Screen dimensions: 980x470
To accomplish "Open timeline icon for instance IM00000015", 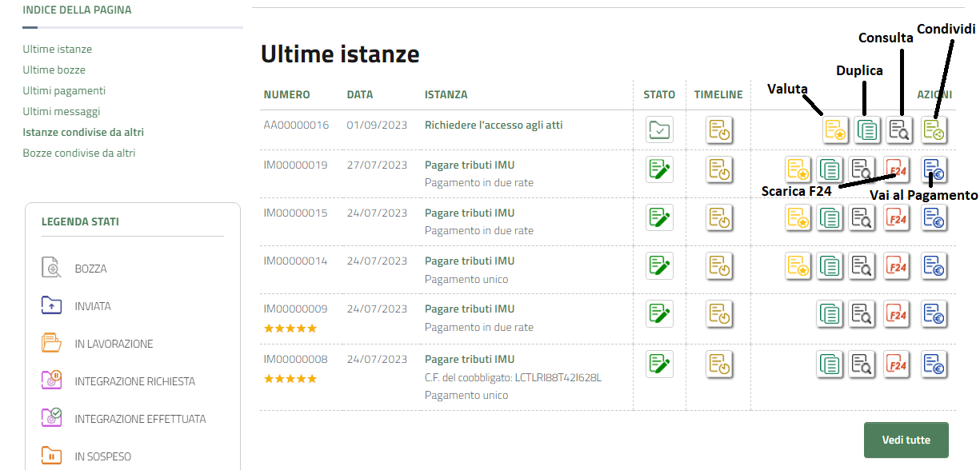I will tap(719, 217).
